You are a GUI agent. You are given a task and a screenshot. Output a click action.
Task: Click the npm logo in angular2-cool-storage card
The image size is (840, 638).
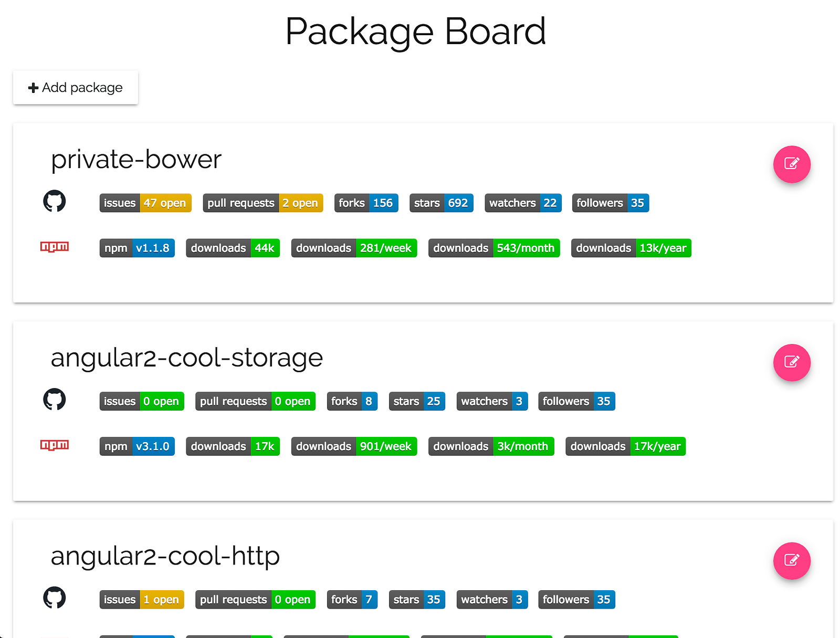tap(55, 445)
